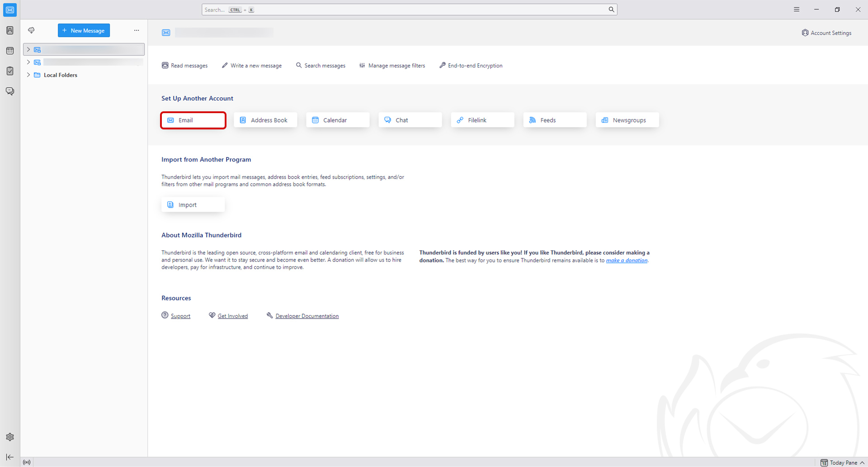
Task: Expand the Local Folders tree
Action: (28, 75)
